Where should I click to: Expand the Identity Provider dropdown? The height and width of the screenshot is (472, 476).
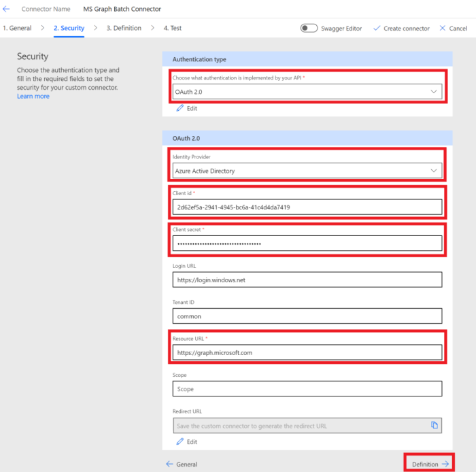pos(307,171)
